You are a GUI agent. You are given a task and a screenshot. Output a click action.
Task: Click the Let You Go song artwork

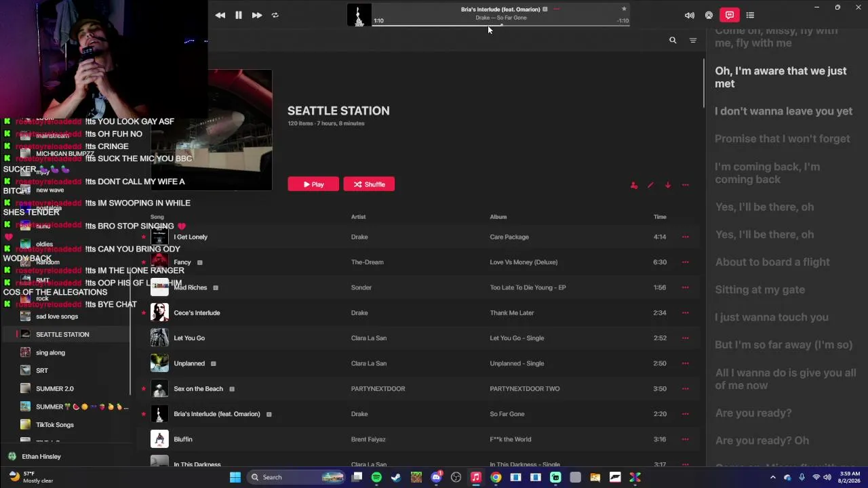coord(159,338)
